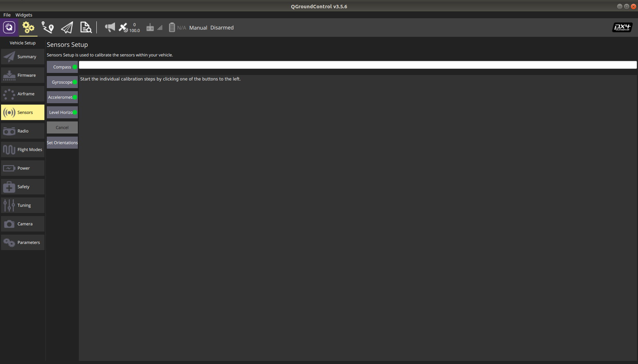Click the GPS satellite status icon
This screenshot has height=364, width=638.
click(123, 28)
